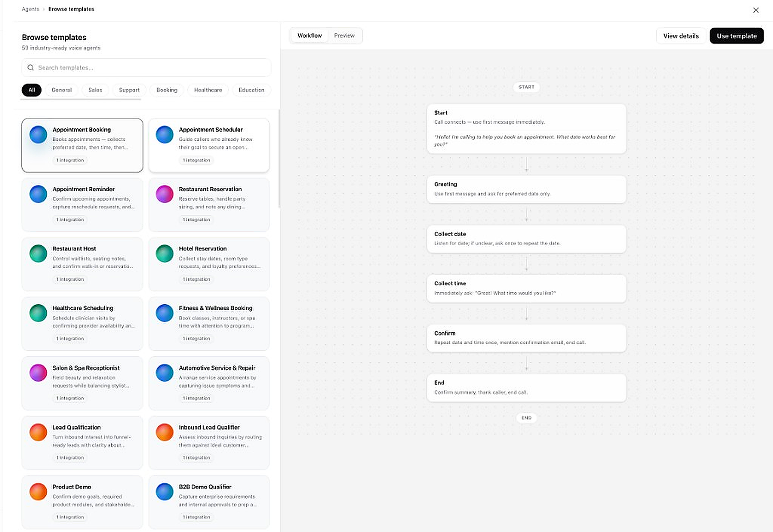
Task: Switch to the Workflow tab
Action: tap(310, 35)
